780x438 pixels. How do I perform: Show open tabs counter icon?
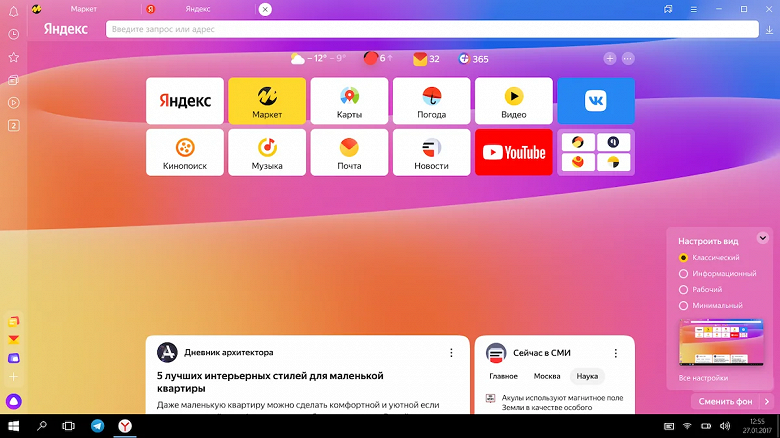pyautogui.click(x=13, y=125)
